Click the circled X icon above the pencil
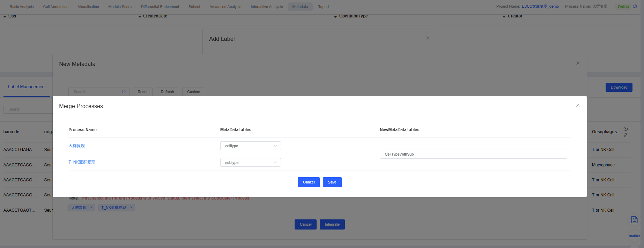This screenshot has height=248, width=644. pos(626,129)
